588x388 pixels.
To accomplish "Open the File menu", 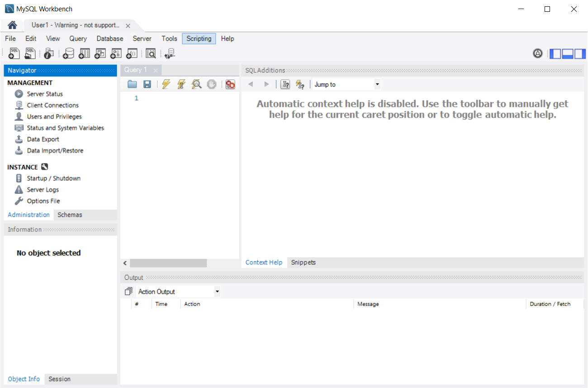I will click(10, 38).
